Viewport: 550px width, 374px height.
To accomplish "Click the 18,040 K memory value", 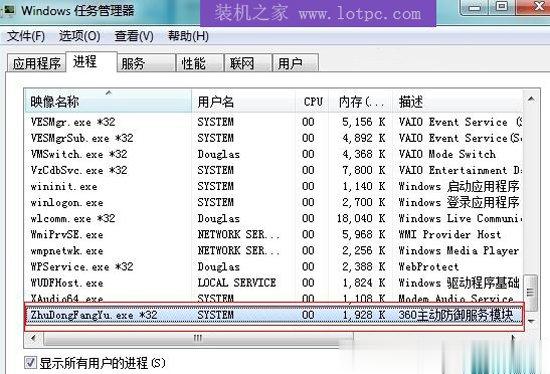I will (x=361, y=219).
